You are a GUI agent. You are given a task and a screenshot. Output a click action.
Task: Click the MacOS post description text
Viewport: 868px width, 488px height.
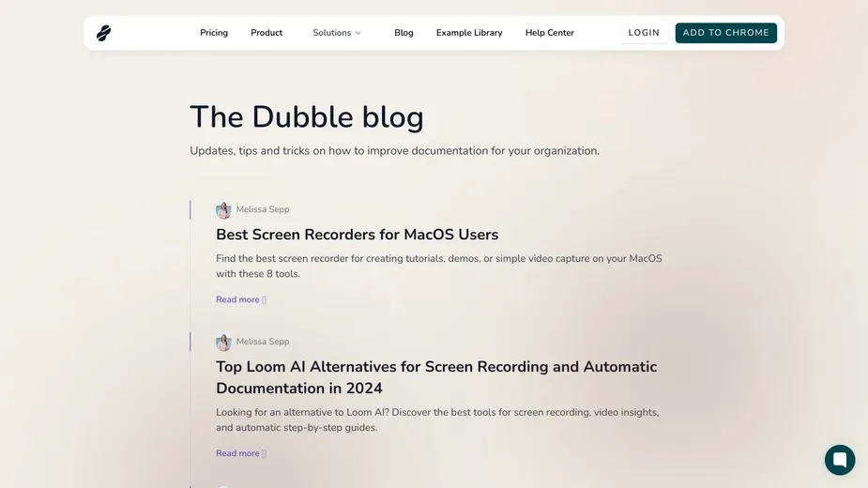coord(439,266)
